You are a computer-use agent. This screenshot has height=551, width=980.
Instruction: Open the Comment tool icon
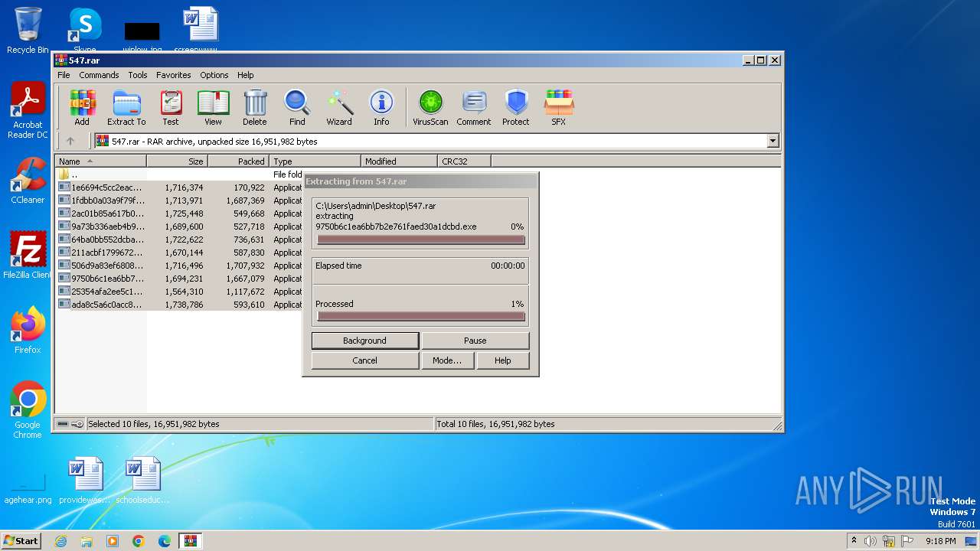tap(474, 107)
